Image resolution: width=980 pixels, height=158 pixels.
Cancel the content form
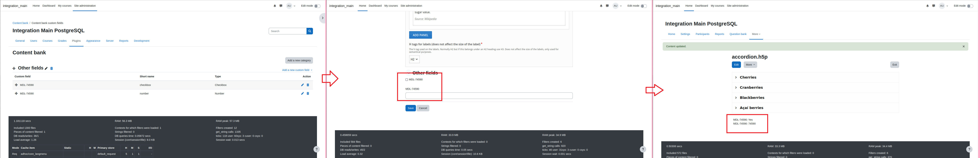click(423, 108)
